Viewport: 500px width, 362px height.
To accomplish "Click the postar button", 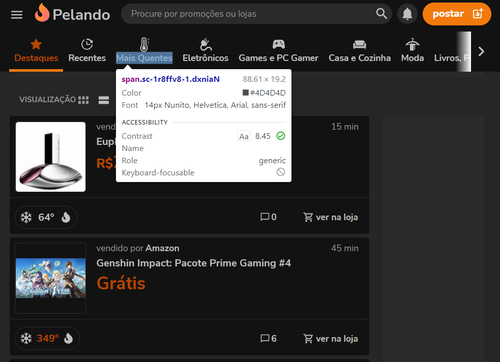I will (x=457, y=14).
